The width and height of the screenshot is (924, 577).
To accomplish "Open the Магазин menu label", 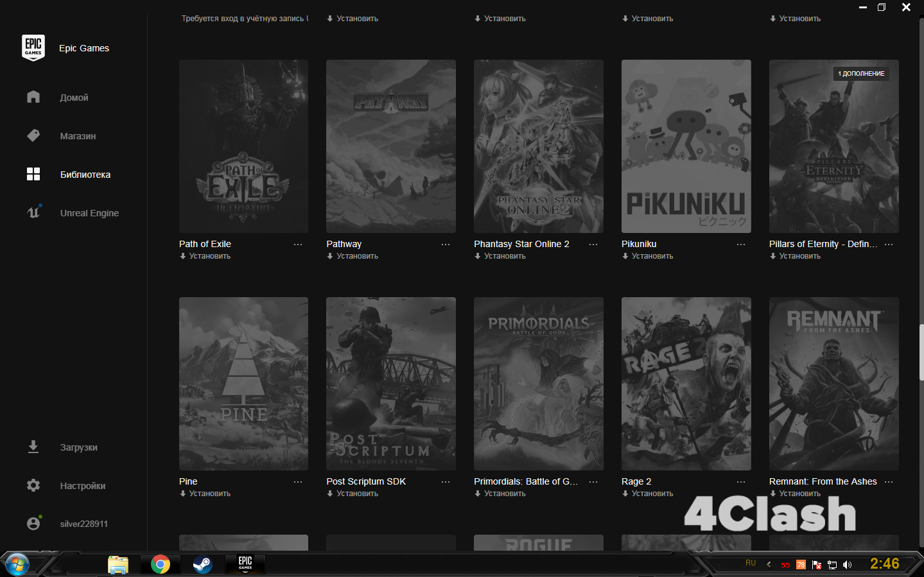I will pos(78,136).
